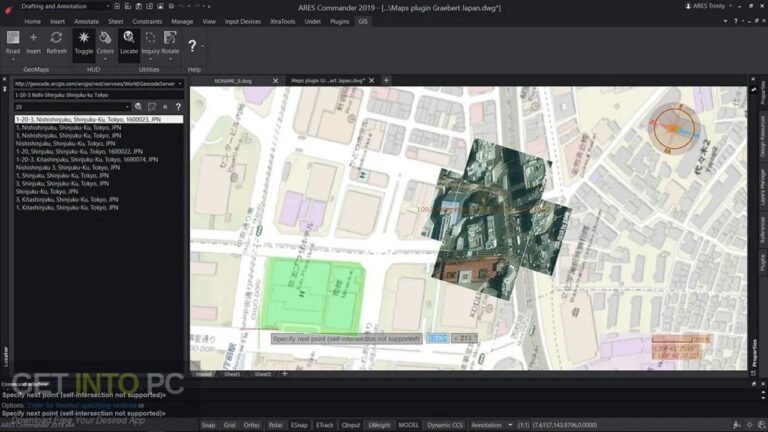Toggle ETrack in the status bar
768x432 pixels.
coord(324,425)
